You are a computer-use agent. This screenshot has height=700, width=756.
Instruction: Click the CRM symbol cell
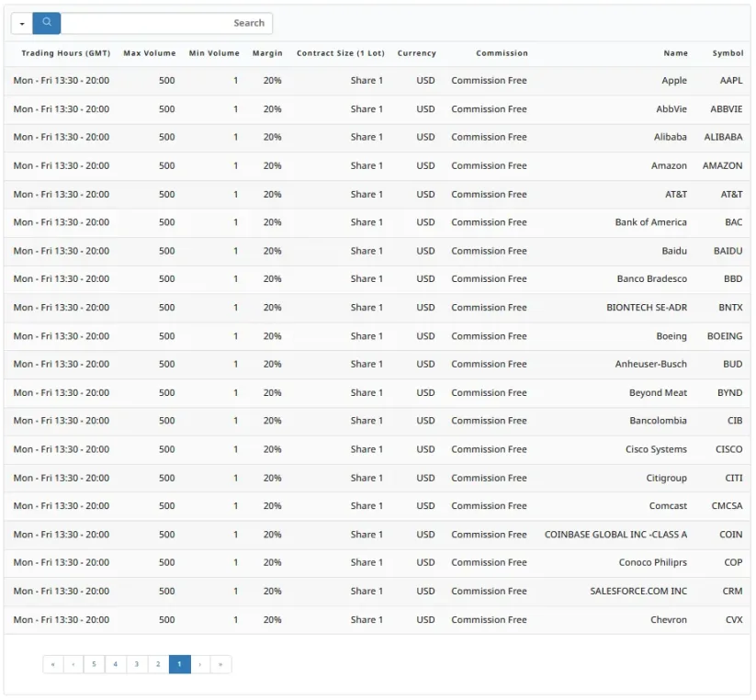click(x=732, y=591)
